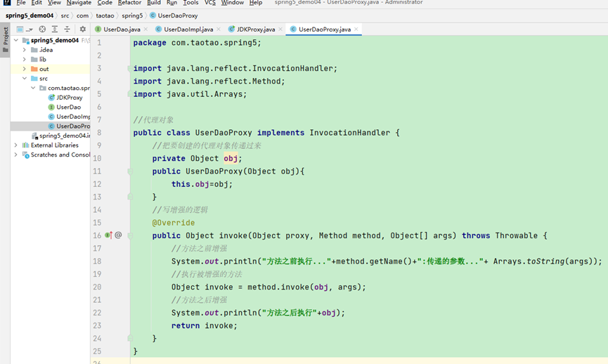Open the File menu
This screenshot has width=608, height=364.
[21, 2]
